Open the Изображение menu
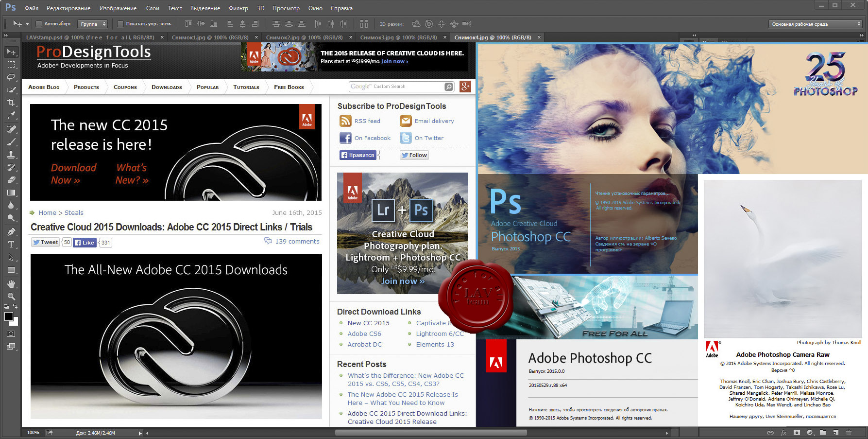Screen dimensions: 868x439 (118, 8)
